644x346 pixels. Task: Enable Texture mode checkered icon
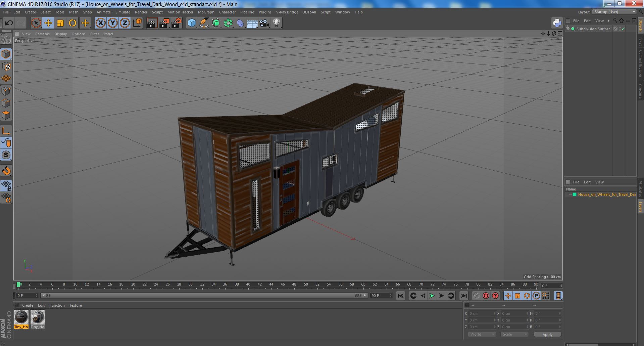click(6, 67)
